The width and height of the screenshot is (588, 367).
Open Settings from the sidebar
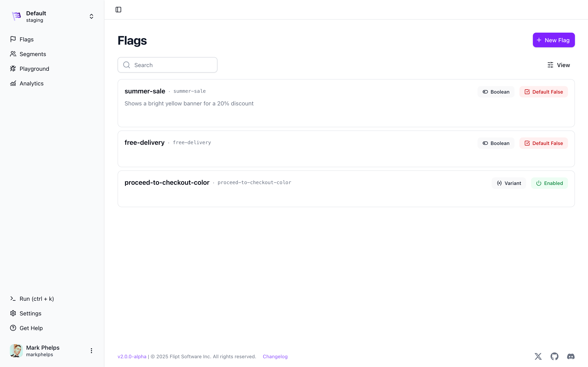point(30,313)
